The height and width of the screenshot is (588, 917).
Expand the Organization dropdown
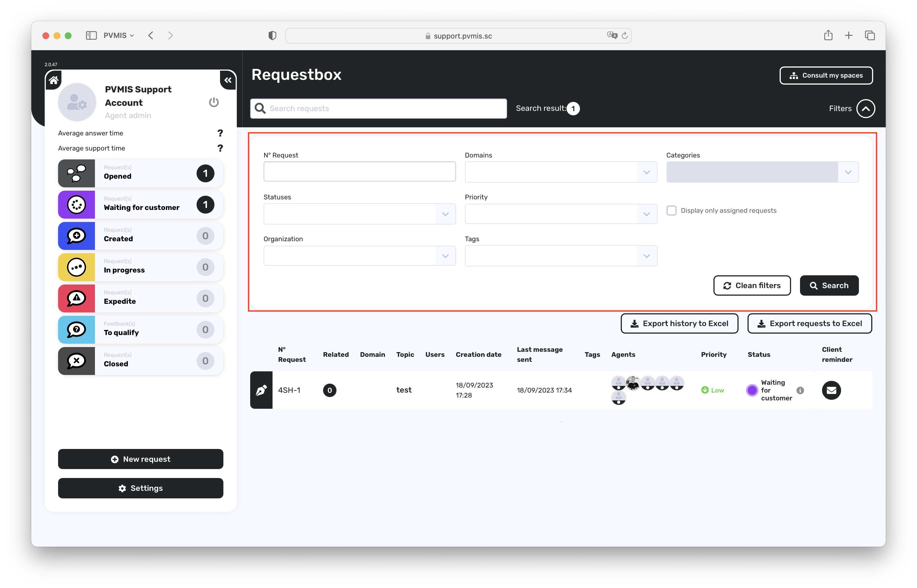click(x=359, y=256)
